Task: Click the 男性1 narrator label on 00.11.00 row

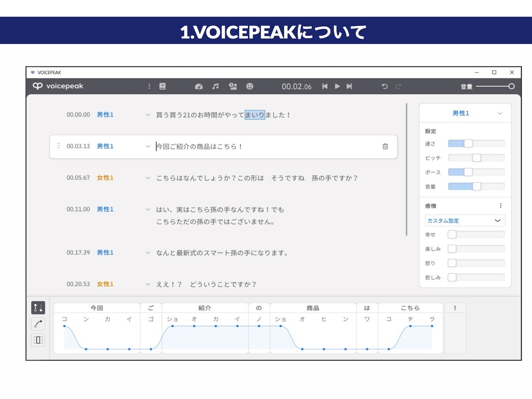Action: tap(105, 209)
